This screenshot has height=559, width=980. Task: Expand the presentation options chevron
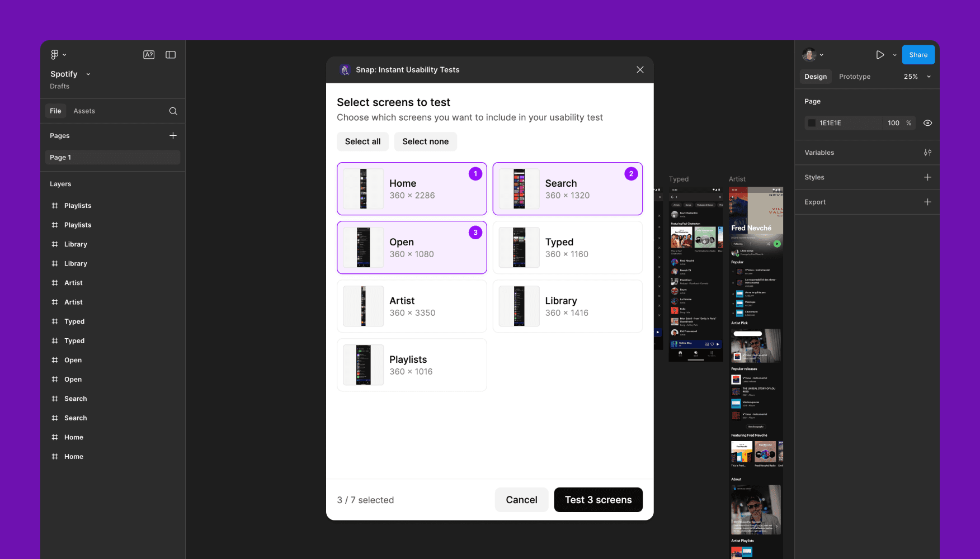tap(894, 54)
